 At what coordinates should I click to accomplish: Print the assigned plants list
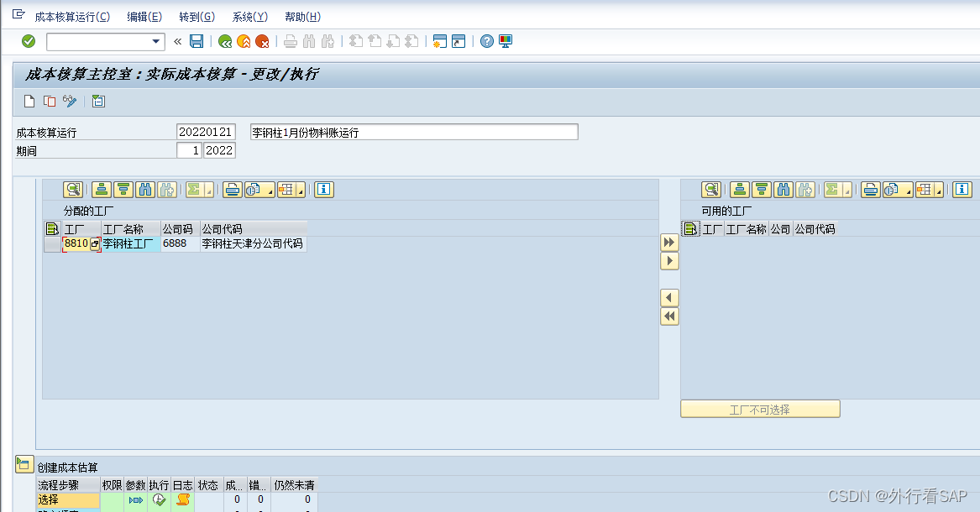pyautogui.click(x=233, y=189)
